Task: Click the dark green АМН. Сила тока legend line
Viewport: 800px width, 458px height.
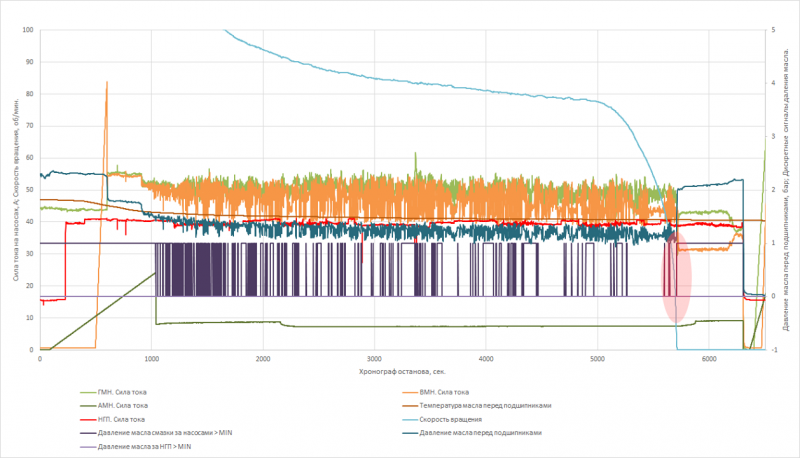Action: click(x=88, y=406)
